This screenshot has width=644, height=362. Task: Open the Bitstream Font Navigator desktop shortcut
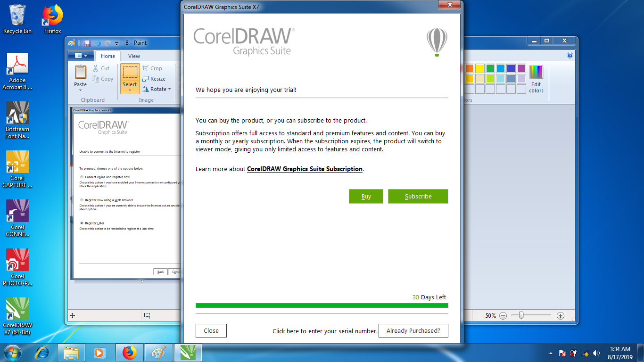pos(17,120)
